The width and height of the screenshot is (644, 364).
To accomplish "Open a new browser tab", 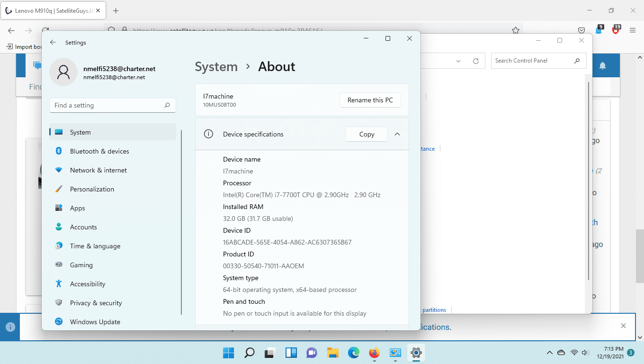I will tap(116, 10).
